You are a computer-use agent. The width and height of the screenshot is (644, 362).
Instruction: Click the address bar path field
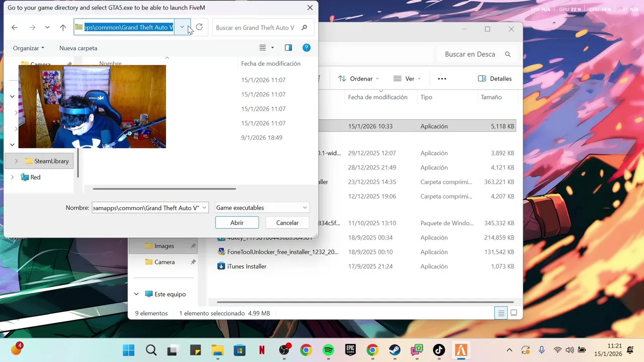(x=124, y=27)
